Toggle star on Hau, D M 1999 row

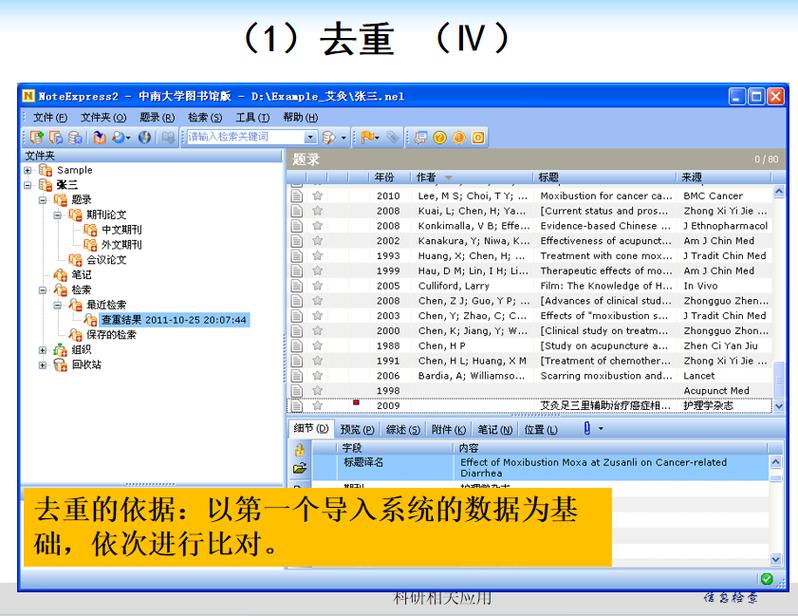(x=318, y=270)
